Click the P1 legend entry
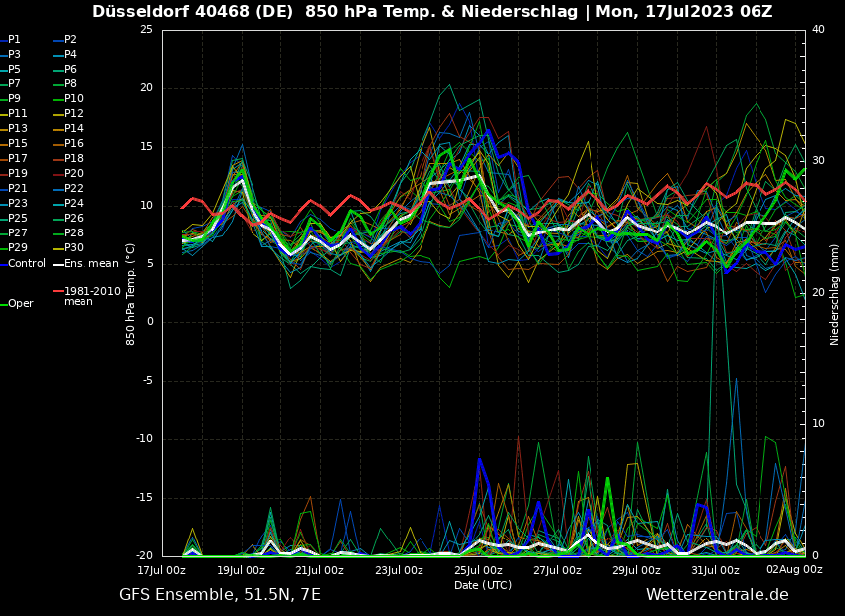The height and width of the screenshot is (616, 845). point(14,40)
